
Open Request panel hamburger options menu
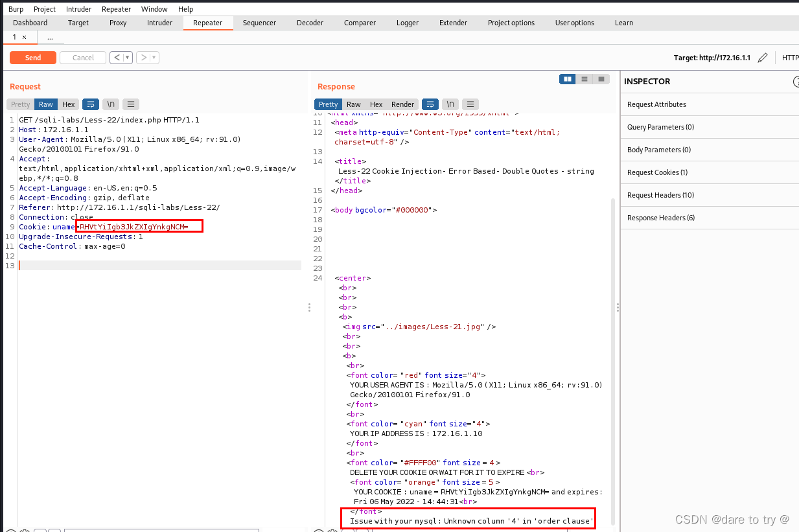point(131,104)
